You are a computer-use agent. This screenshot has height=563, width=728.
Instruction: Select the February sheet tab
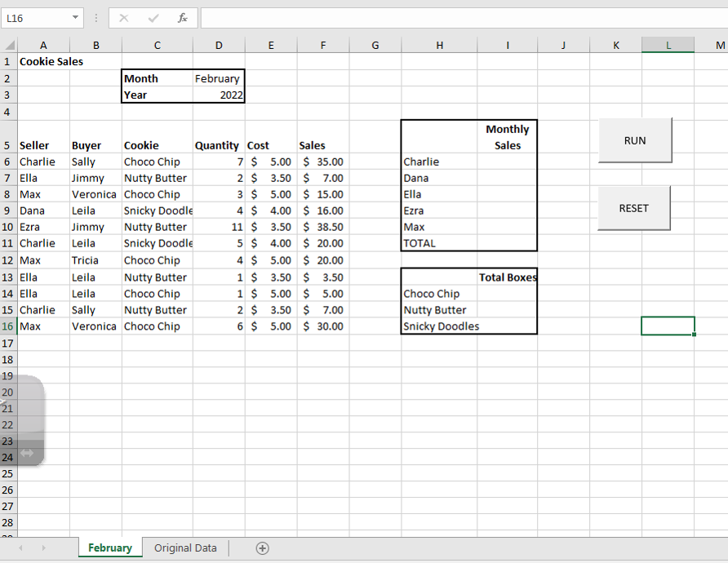[110, 548]
